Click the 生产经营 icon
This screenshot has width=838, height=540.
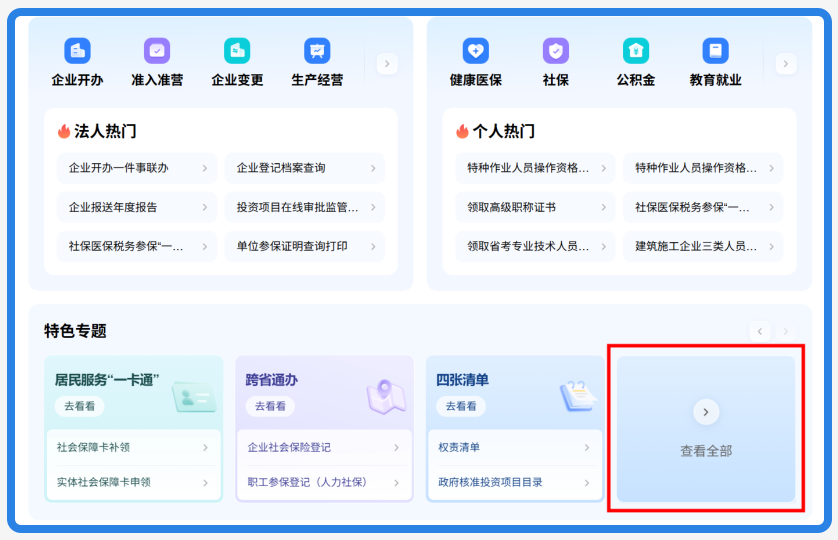(317, 51)
